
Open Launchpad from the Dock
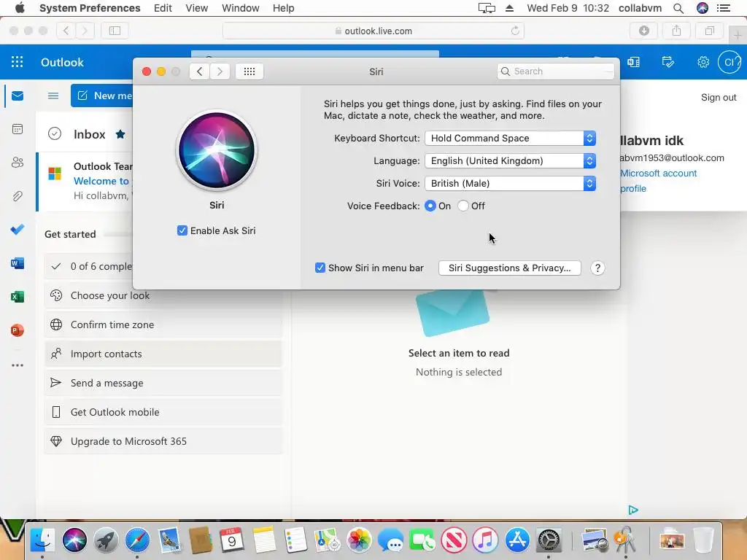point(106,540)
